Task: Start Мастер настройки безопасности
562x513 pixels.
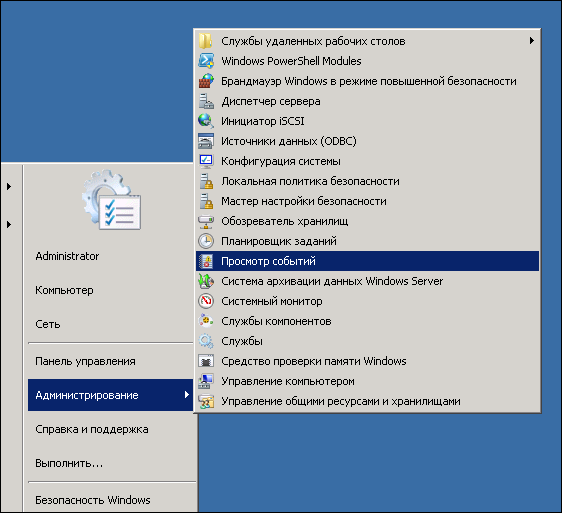Action: click(x=367, y=201)
